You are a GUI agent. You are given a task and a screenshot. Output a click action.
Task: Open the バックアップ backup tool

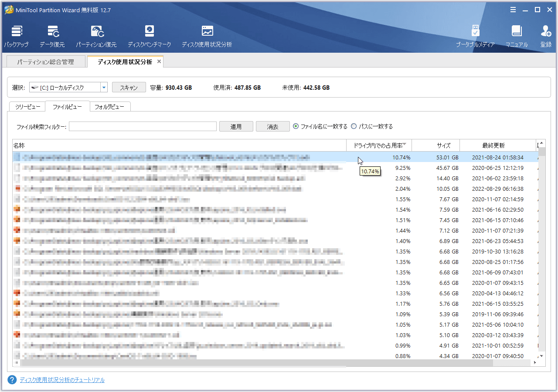[x=17, y=36]
